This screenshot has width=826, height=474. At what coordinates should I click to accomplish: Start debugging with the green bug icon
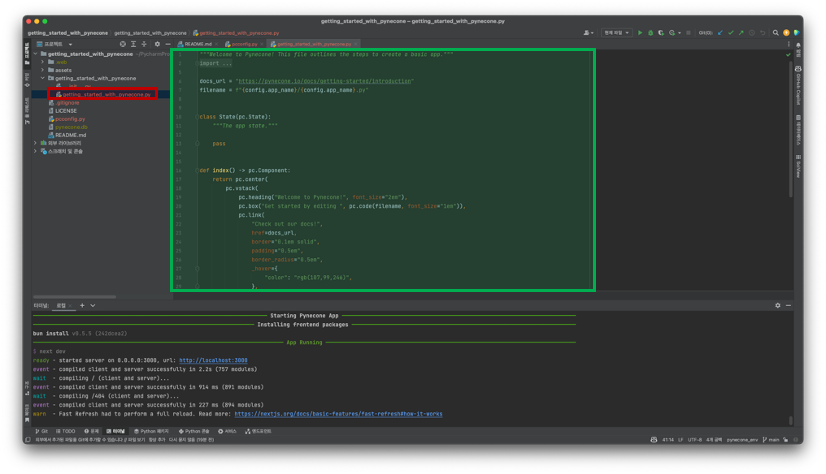651,33
